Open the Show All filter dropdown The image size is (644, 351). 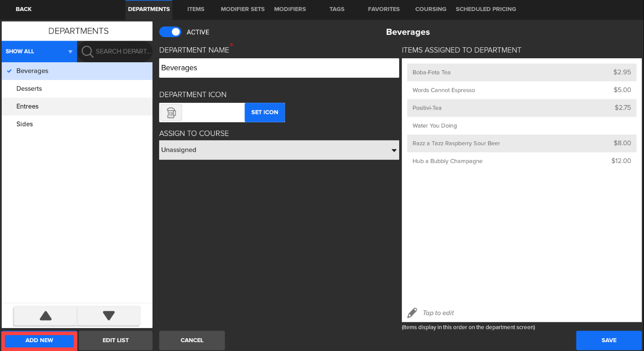click(39, 52)
